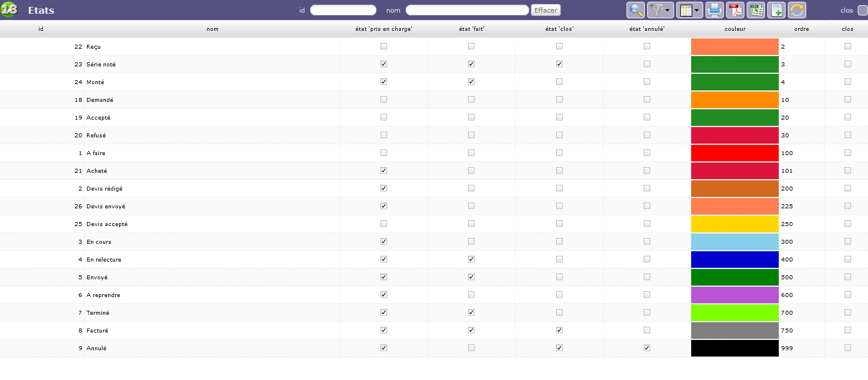The image size is (868, 380).
Task: Sort by couleur column header
Action: pos(735,29)
